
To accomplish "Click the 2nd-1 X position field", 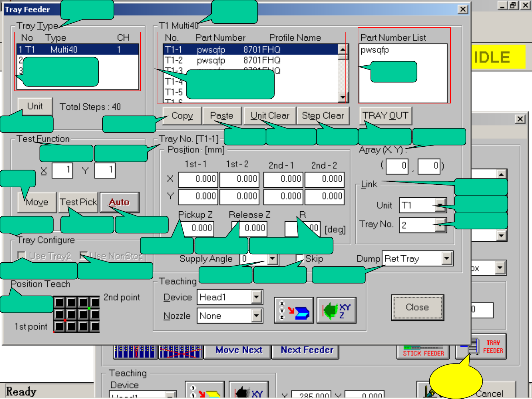I will [283, 180].
